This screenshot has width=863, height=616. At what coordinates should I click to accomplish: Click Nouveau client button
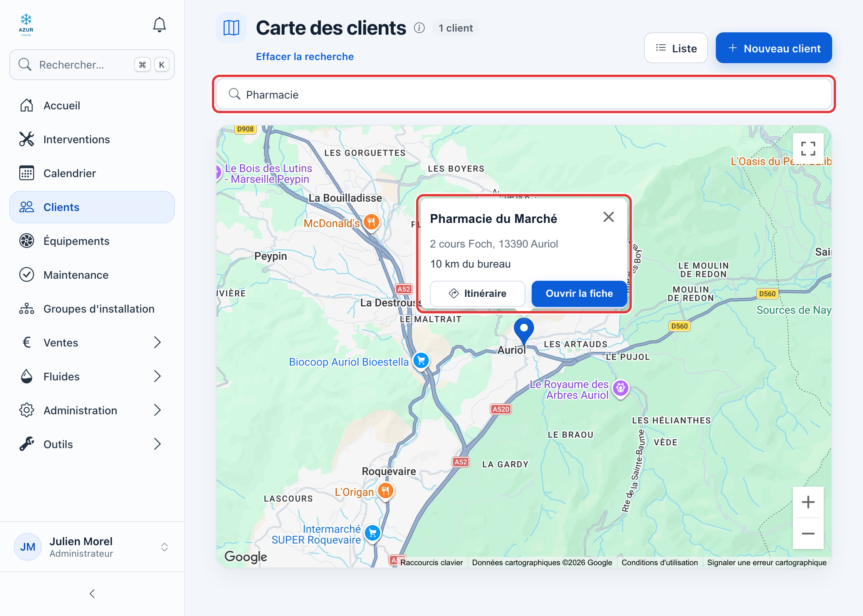click(774, 48)
